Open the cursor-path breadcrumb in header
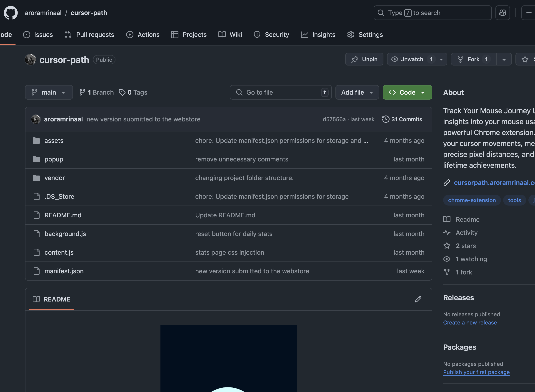The width and height of the screenshot is (535, 392). (x=89, y=13)
